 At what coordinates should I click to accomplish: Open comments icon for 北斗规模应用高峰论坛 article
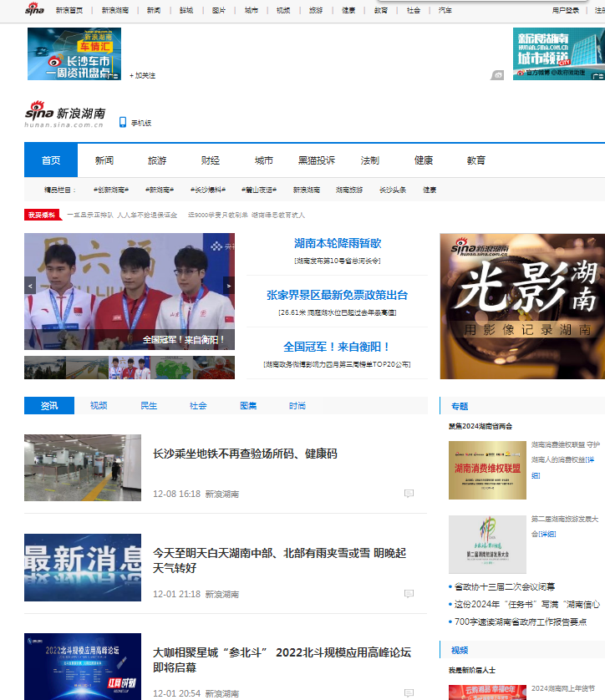pyautogui.click(x=409, y=692)
